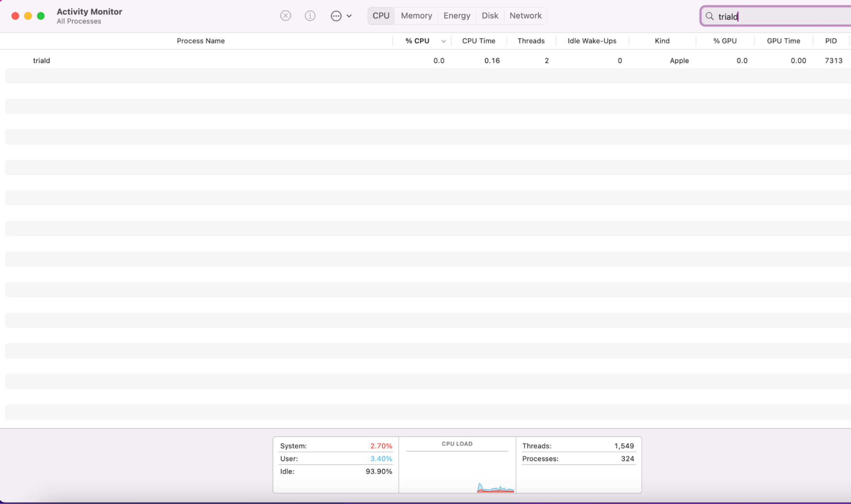
Task: Click the green zoom button
Action: [x=41, y=15]
